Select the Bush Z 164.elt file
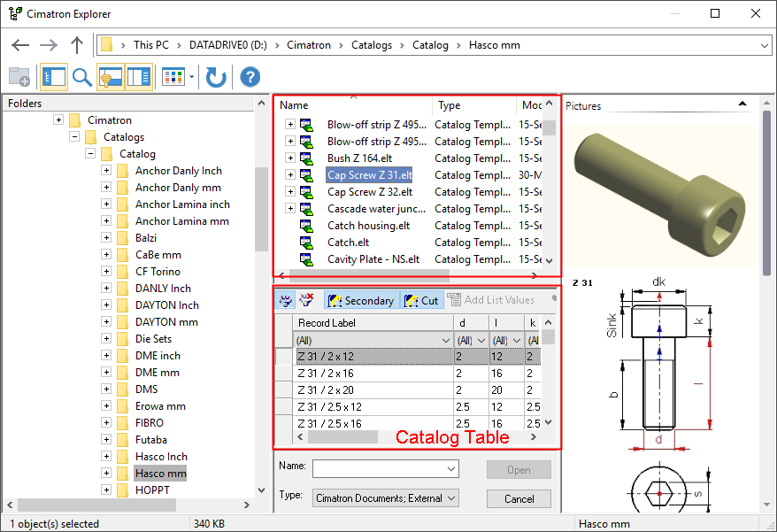 point(360,158)
